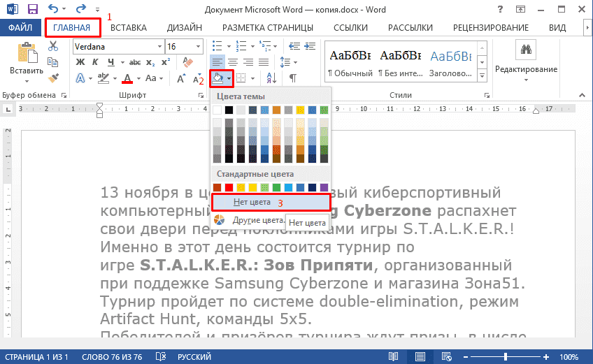The width and height of the screenshot is (593, 364).
Task: Toggle subscript x₂
Action: tap(150, 62)
